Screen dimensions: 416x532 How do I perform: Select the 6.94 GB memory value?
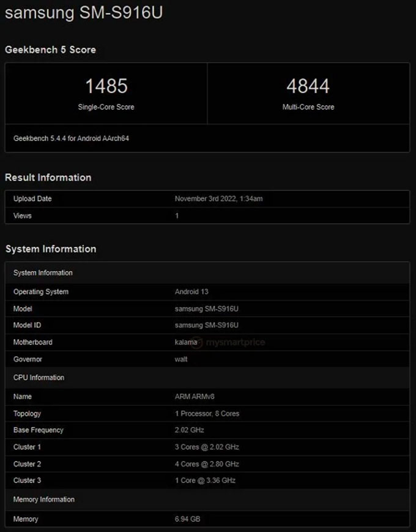187,519
